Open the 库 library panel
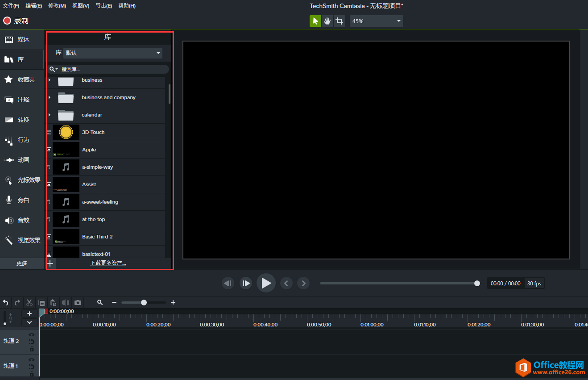Screen dimensions: 588x380 [x=21, y=60]
